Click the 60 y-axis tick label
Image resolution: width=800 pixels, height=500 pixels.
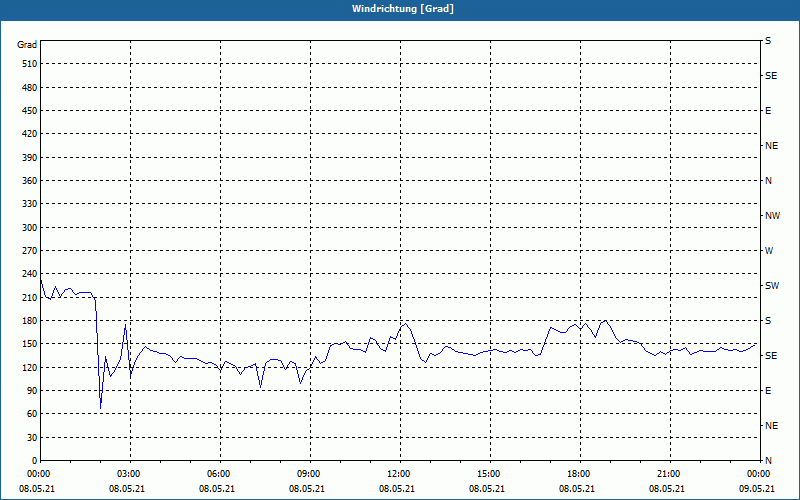point(32,414)
